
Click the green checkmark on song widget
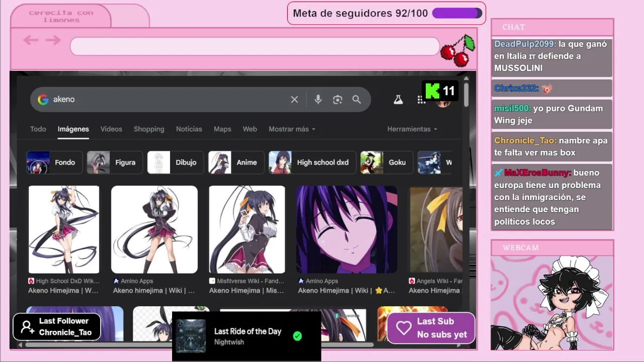(297, 336)
